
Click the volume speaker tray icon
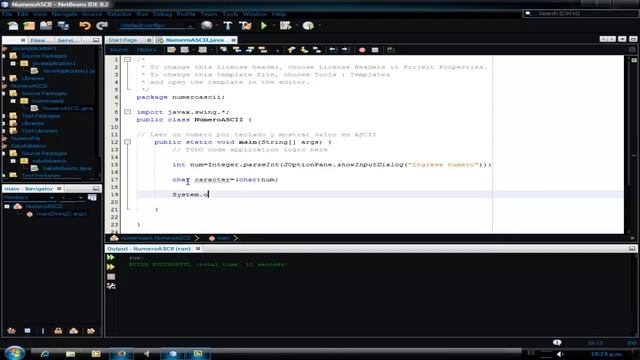click(560, 354)
